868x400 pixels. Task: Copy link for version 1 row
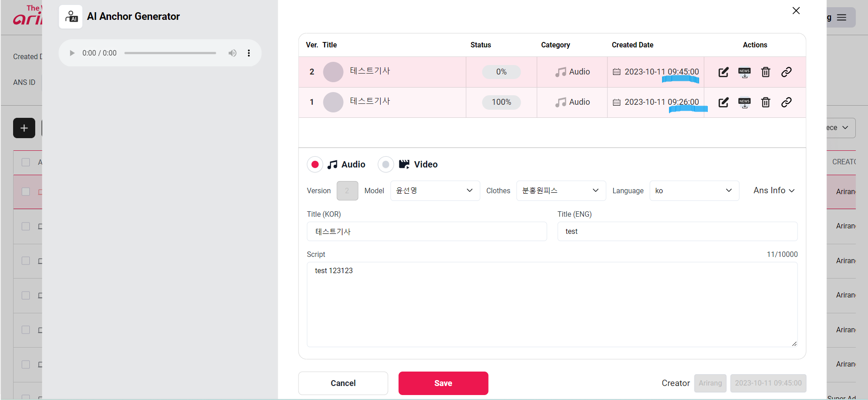point(786,102)
